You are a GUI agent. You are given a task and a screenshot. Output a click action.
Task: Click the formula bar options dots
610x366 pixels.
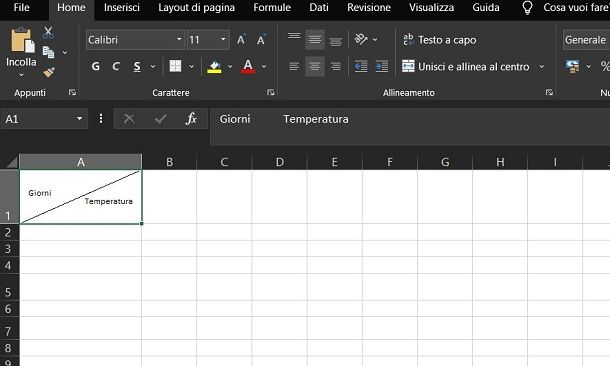point(101,119)
